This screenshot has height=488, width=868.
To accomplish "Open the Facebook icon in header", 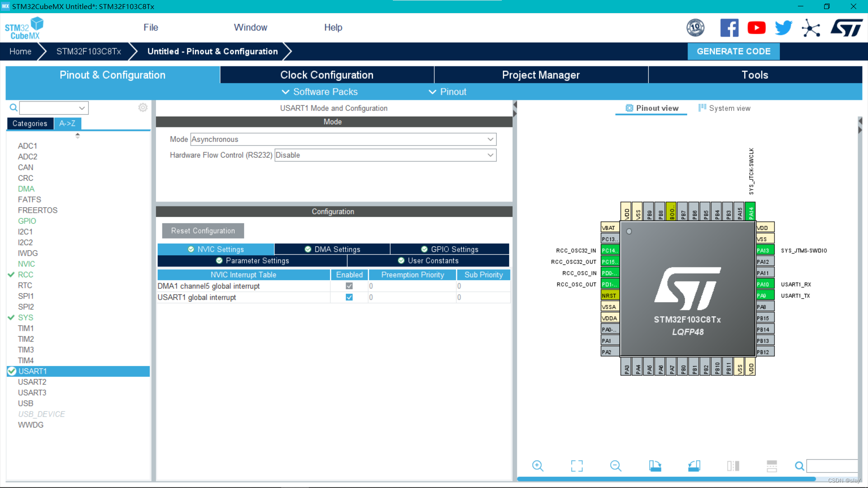I will [x=729, y=28].
